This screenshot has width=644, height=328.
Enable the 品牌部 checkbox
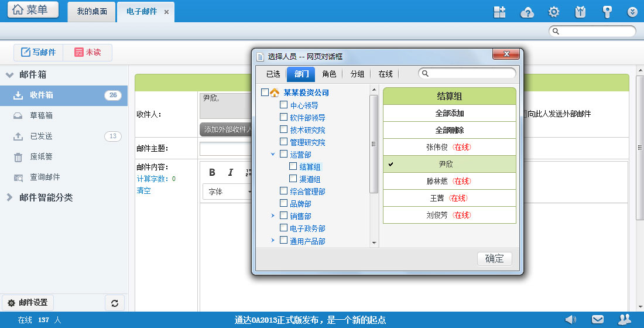click(x=283, y=203)
